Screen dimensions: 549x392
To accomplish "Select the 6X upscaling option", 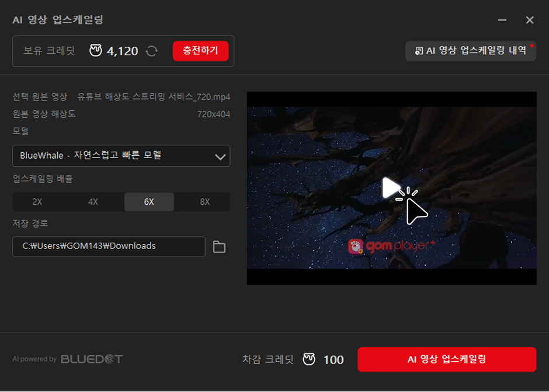I will [149, 202].
